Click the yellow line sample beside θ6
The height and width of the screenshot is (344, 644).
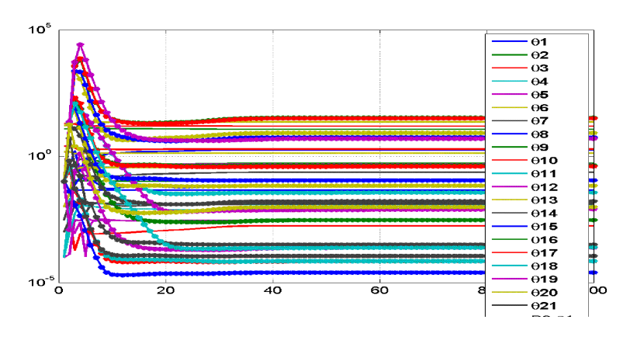coord(508,108)
